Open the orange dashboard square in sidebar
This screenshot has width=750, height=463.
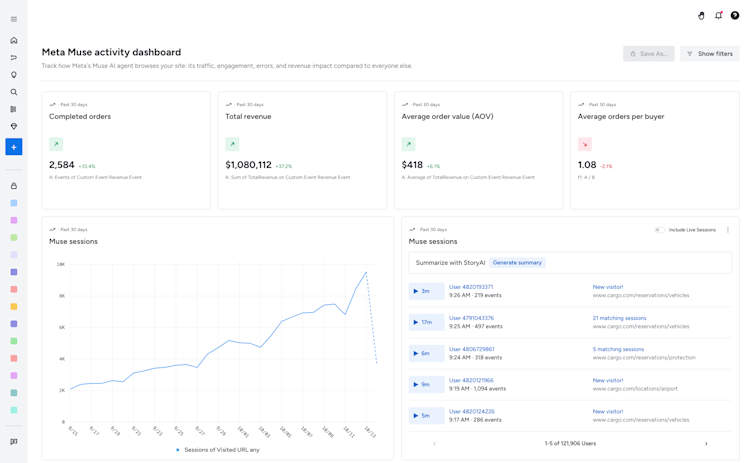tap(14, 307)
